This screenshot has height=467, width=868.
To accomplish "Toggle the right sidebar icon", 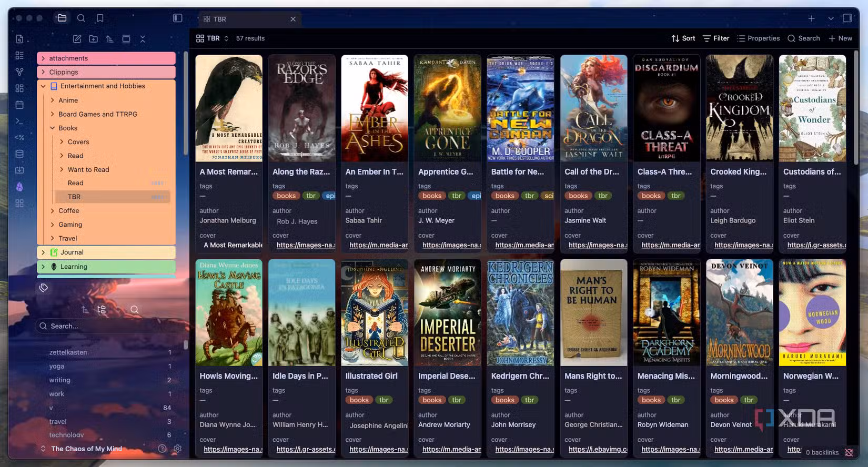I will pos(847,18).
